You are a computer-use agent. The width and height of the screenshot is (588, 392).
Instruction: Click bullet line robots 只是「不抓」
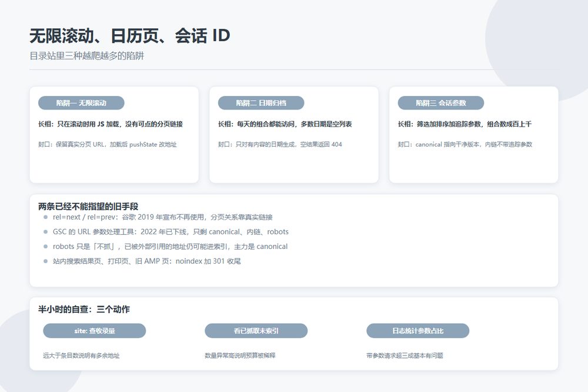point(171,246)
